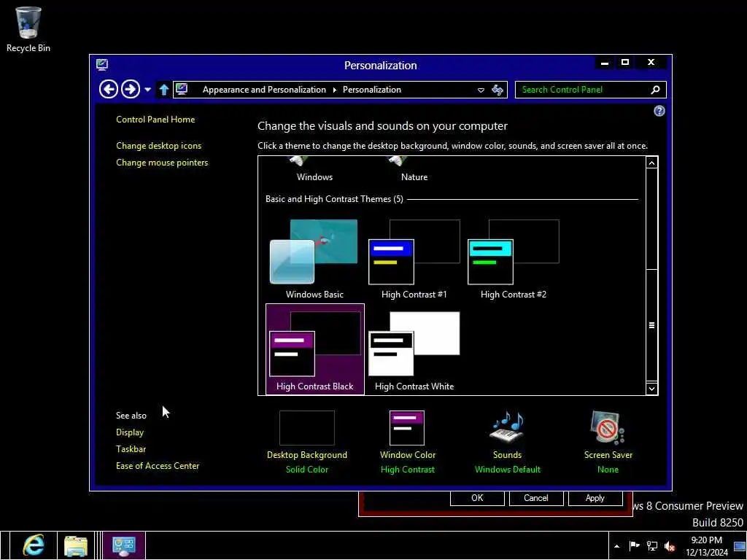Select the High Contrast Black theme
The height and width of the screenshot is (560, 747).
315,349
